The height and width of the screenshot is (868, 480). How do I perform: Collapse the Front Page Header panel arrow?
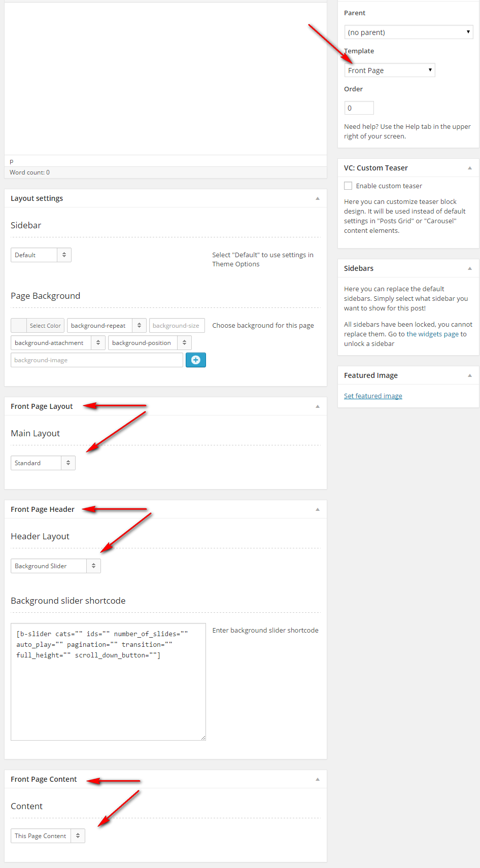click(318, 509)
